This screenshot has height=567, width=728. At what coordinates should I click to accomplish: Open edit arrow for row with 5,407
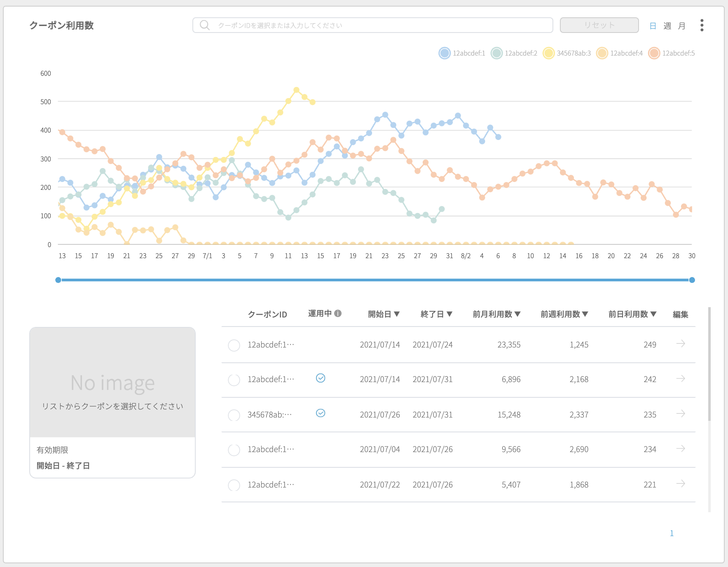click(x=681, y=483)
